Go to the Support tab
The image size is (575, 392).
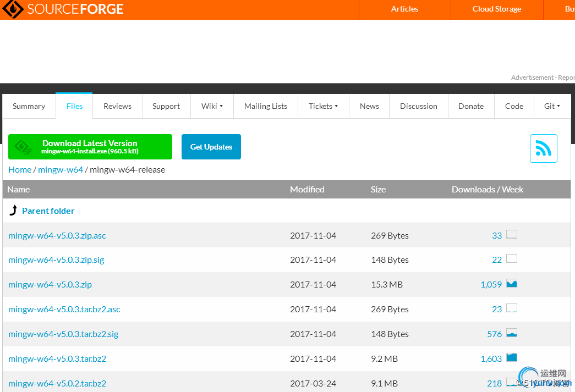[166, 106]
